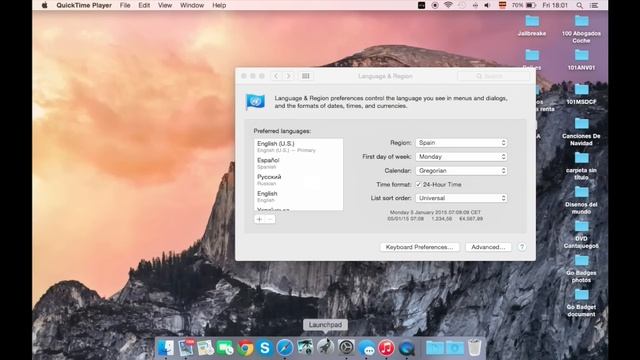Open List sort order dropdown

click(x=461, y=198)
